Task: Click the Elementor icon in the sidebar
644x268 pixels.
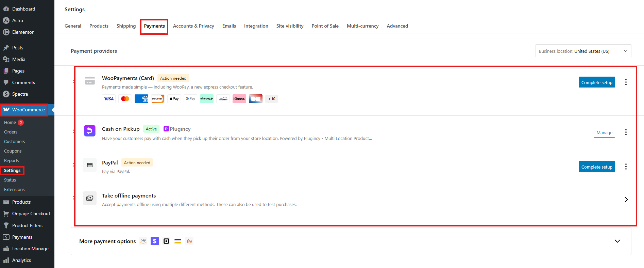Action: tap(6, 32)
